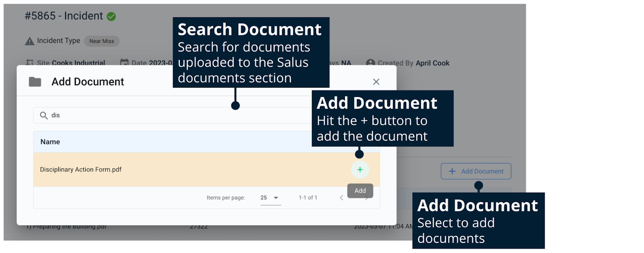This screenshot has height=253, width=644.
Task: Click the Near Miss incident type chip
Action: 101,41
